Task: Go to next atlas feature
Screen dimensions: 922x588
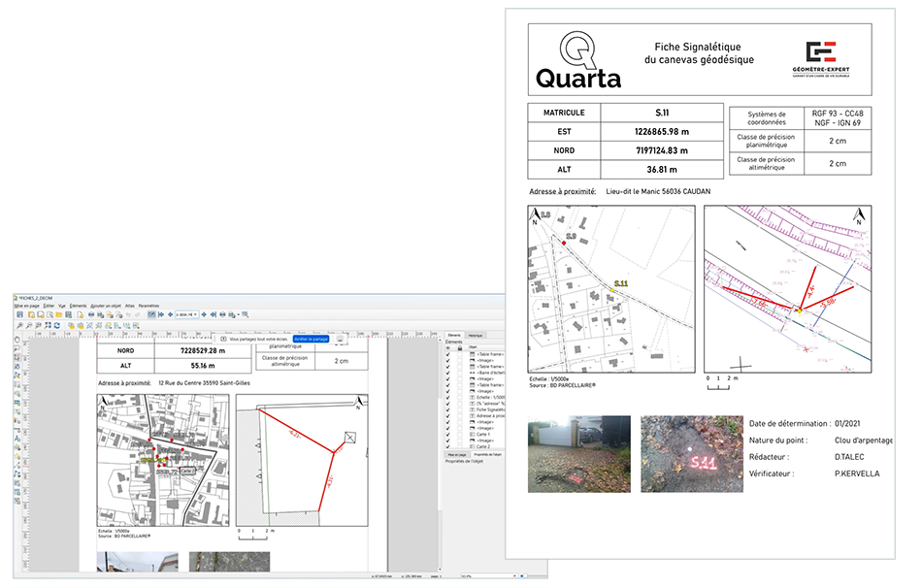Action: [204, 314]
